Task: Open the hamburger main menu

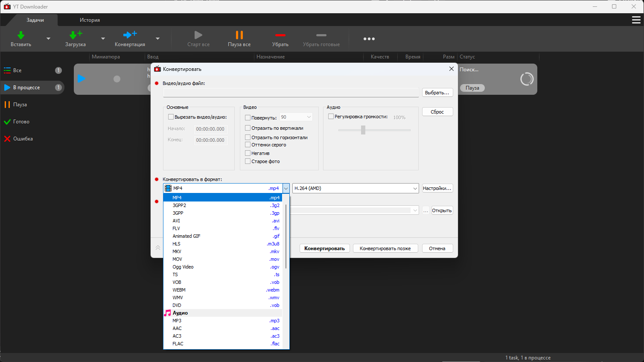Action: click(636, 20)
